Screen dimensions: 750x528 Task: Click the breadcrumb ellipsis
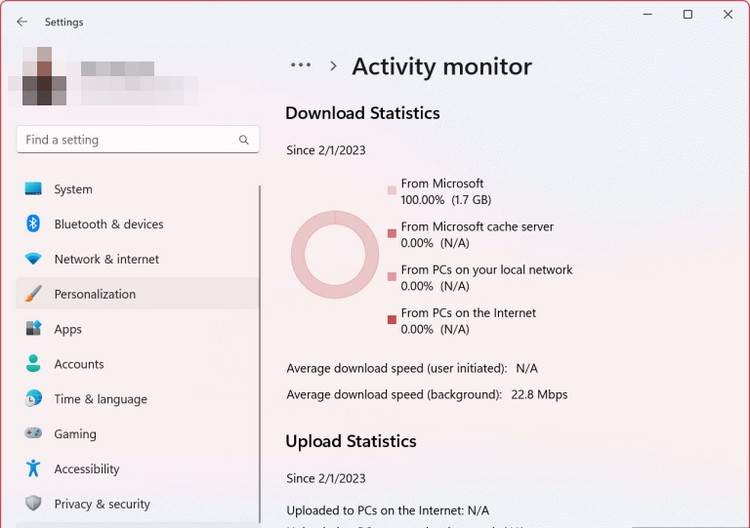tap(301, 65)
